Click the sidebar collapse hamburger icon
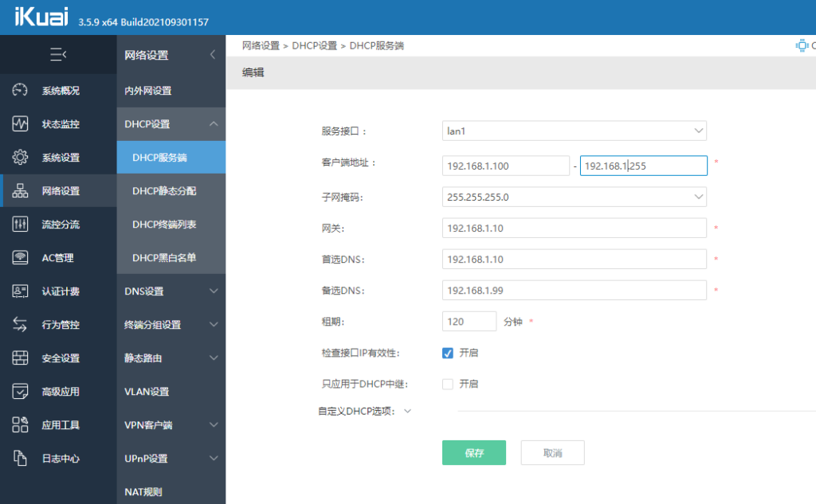The height and width of the screenshot is (504, 816). tap(57, 55)
